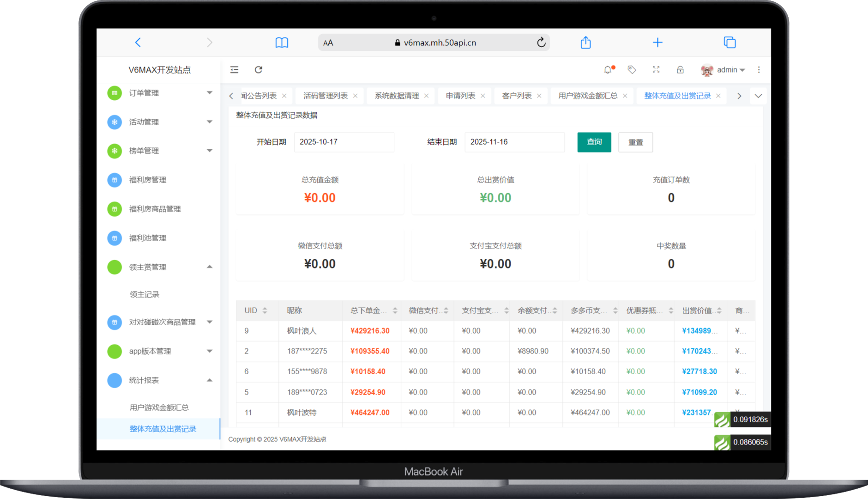Enter fullscreen via the expand icon
This screenshot has height=499, width=868.
[x=656, y=70]
